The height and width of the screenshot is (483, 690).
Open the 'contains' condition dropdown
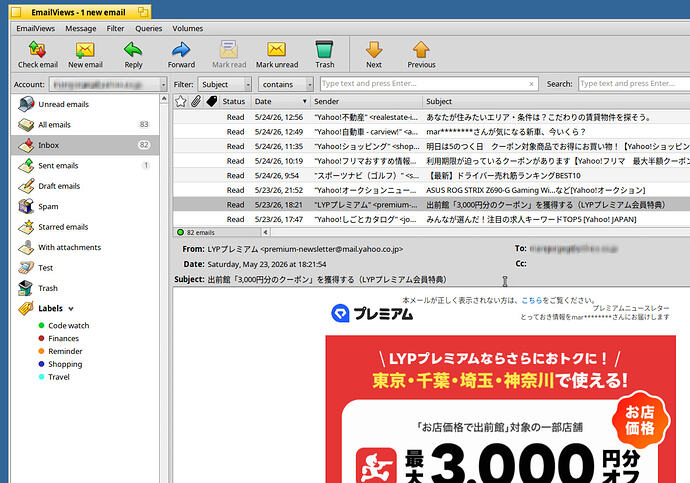point(286,84)
